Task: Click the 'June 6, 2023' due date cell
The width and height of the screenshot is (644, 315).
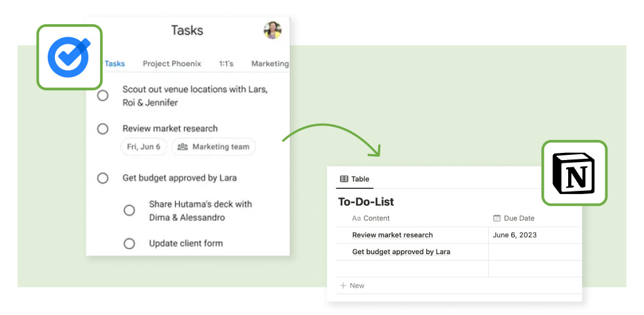Action: point(535,235)
